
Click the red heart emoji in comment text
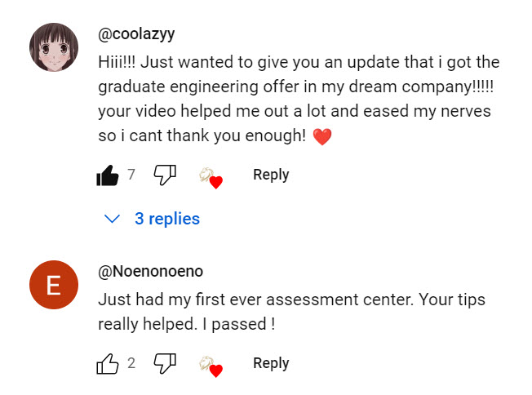click(322, 137)
